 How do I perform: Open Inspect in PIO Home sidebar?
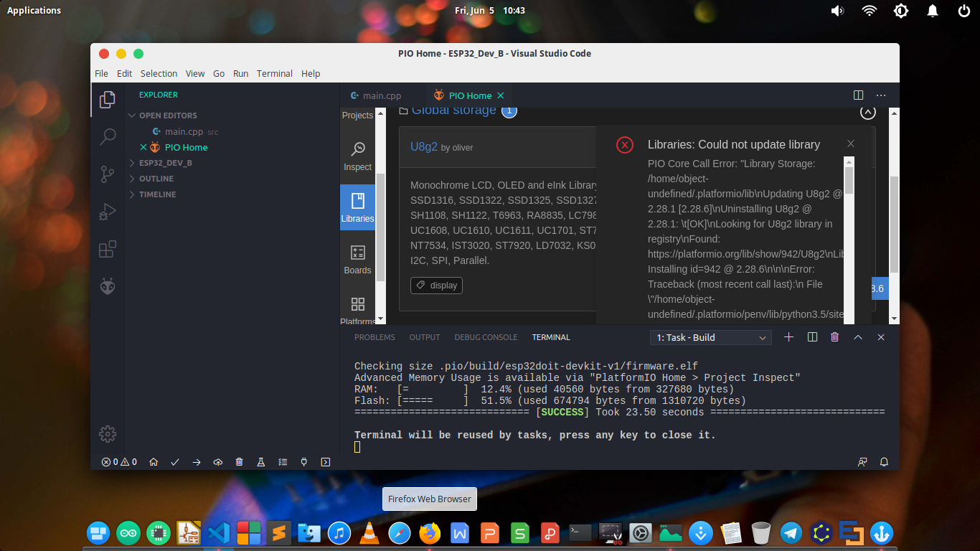coord(357,156)
